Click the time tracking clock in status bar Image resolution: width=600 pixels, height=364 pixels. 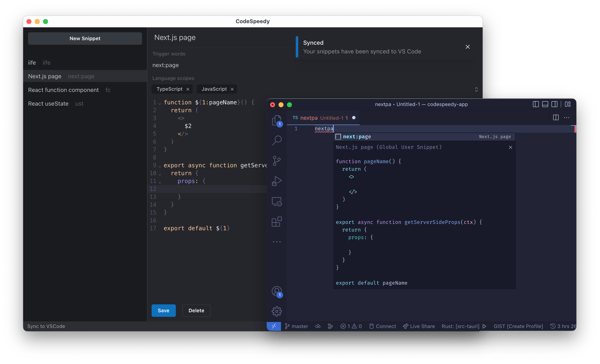(563, 326)
